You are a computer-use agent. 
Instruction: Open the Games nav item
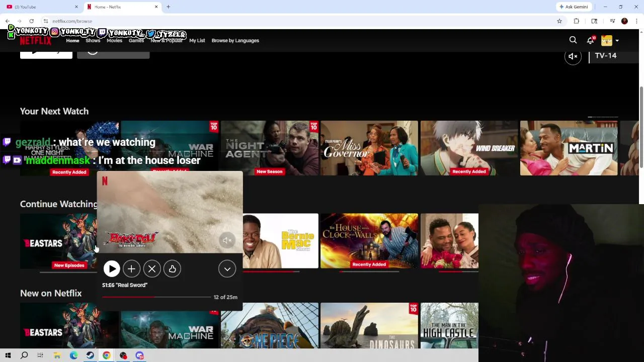[136, 41]
